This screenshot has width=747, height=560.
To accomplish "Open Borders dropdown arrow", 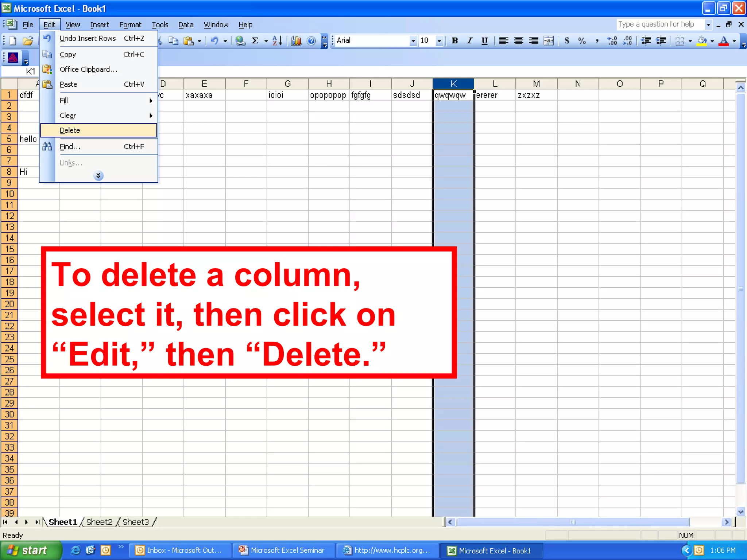I will pos(690,41).
